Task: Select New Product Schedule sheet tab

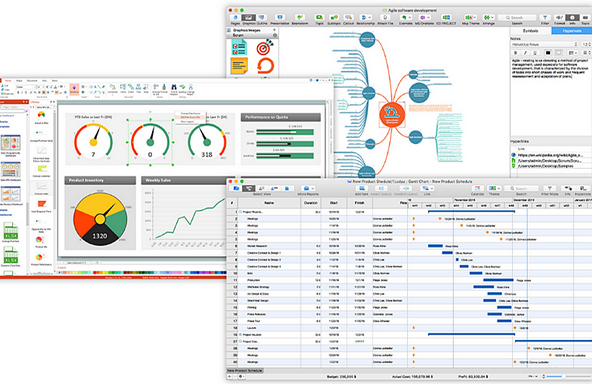Action: pos(245,371)
